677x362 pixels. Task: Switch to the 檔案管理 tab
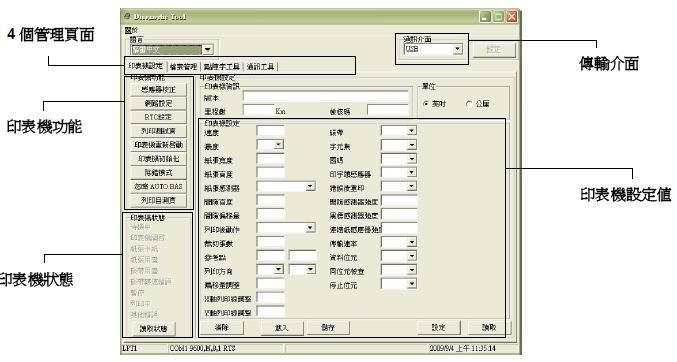tap(183, 67)
